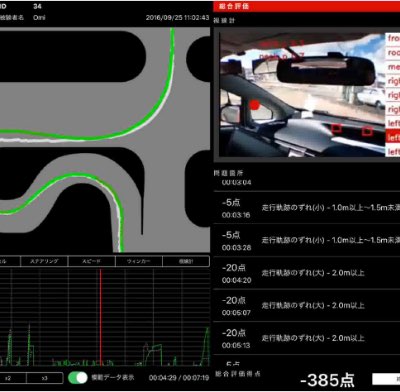Jump to -20点 issue at 00:04:20
Viewport: 400px width, 392px height.
(307, 273)
